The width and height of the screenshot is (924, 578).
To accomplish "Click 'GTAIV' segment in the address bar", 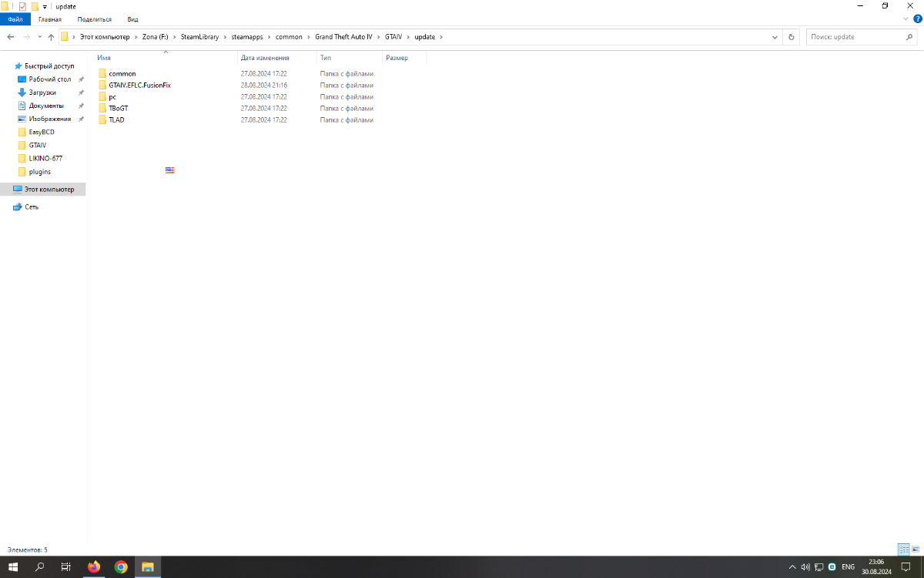I will (x=393, y=37).
